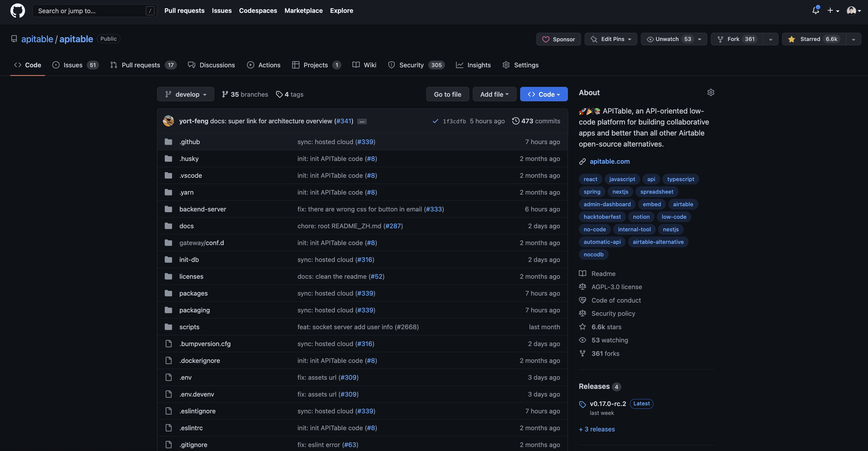Click the GitHub logo home icon
The image size is (868, 451).
click(17, 11)
